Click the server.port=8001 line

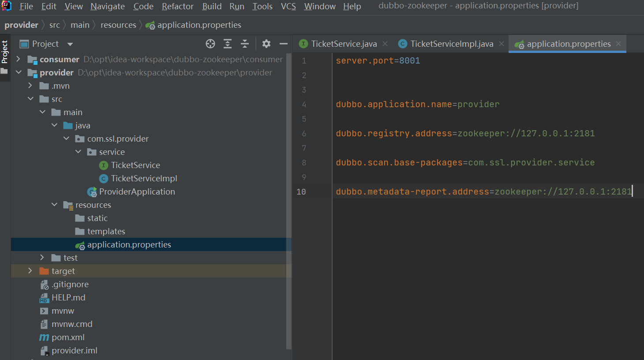[378, 60]
